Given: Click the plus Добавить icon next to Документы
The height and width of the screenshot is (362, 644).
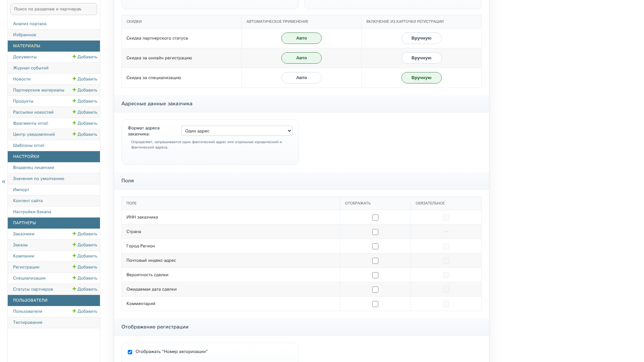Looking at the screenshot, I should tap(85, 57).
